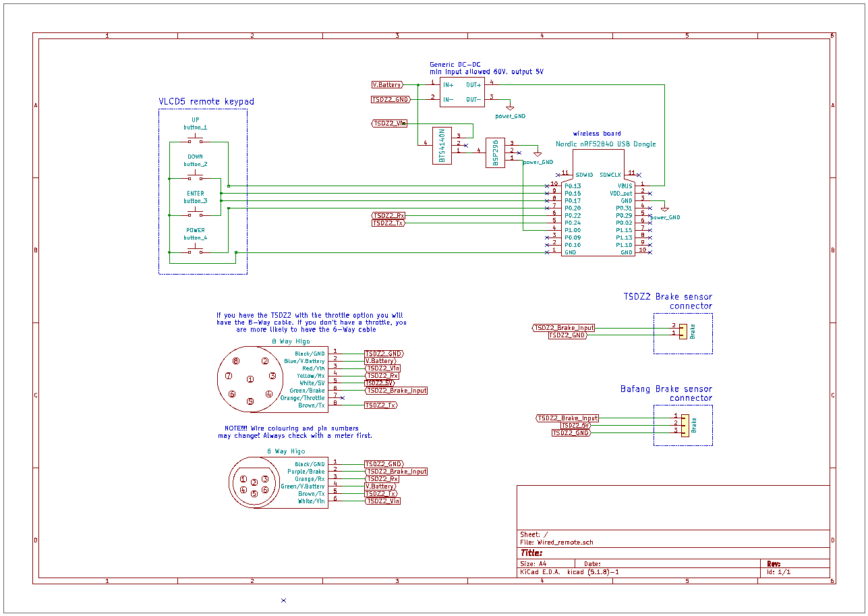Click the V.Battery label at DC-DC IN+
The height and width of the screenshot is (616, 868).
388,85
